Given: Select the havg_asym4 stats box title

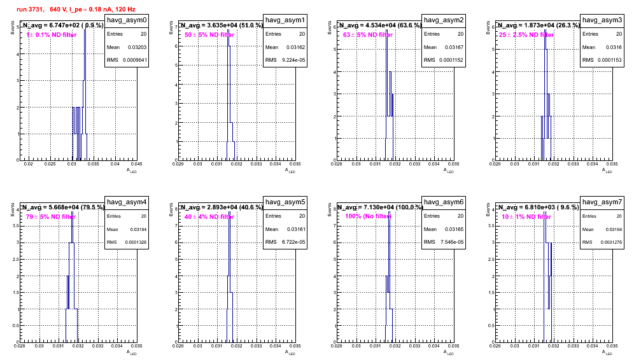Looking at the screenshot, I should [x=127, y=202].
